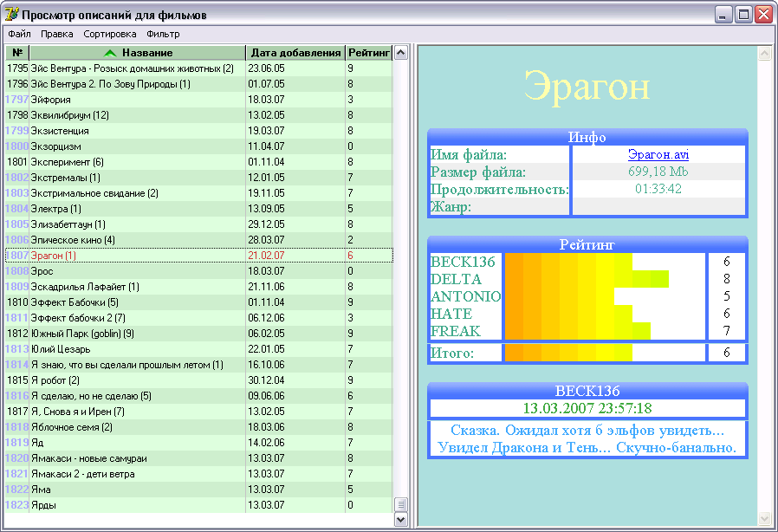Select the film Юлий Цезарь
Image resolution: width=778 pixels, height=532 pixels.
point(199,349)
